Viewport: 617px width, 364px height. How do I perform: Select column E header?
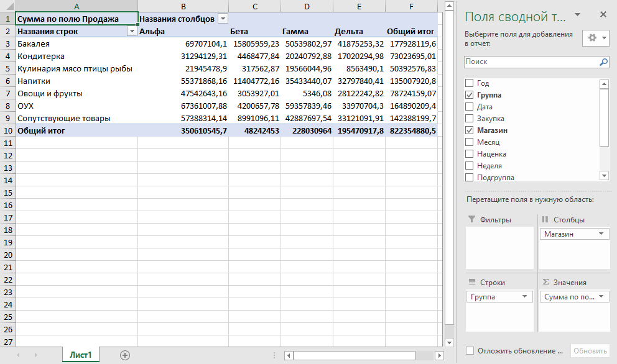tap(360, 6)
